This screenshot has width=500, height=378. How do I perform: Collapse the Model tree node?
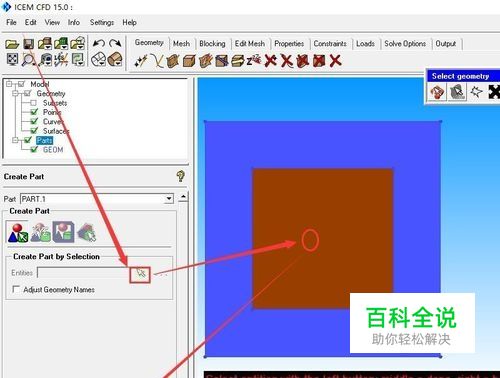click(x=9, y=84)
